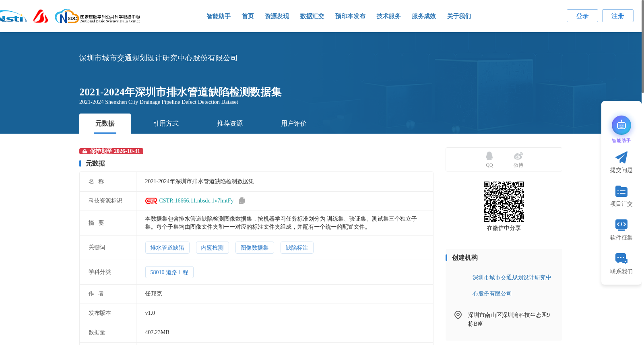This screenshot has width=644, height=345.
Task: Click the 在微信中分享 caption text
Action: [504, 228]
